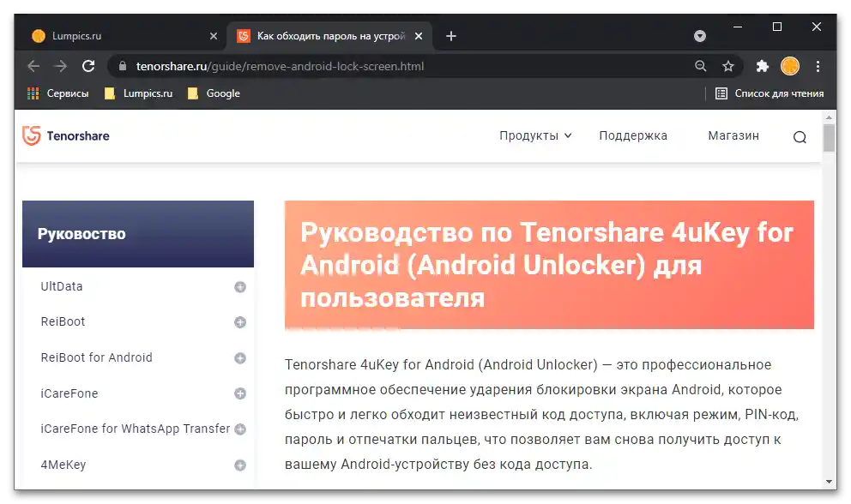The image size is (851, 504).
Task: Close the Lumpics.ru tab
Action: click(214, 36)
